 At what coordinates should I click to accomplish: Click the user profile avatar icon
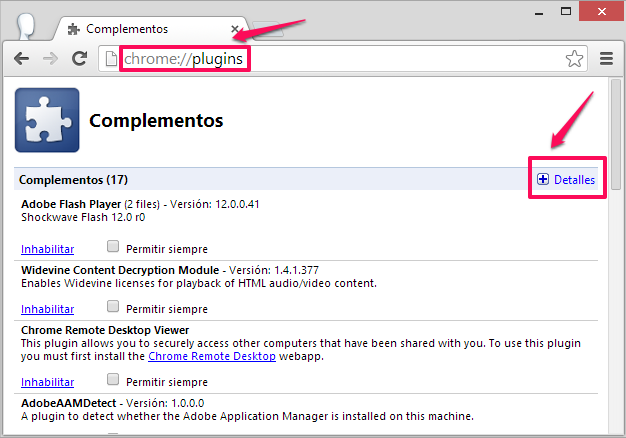(26, 26)
